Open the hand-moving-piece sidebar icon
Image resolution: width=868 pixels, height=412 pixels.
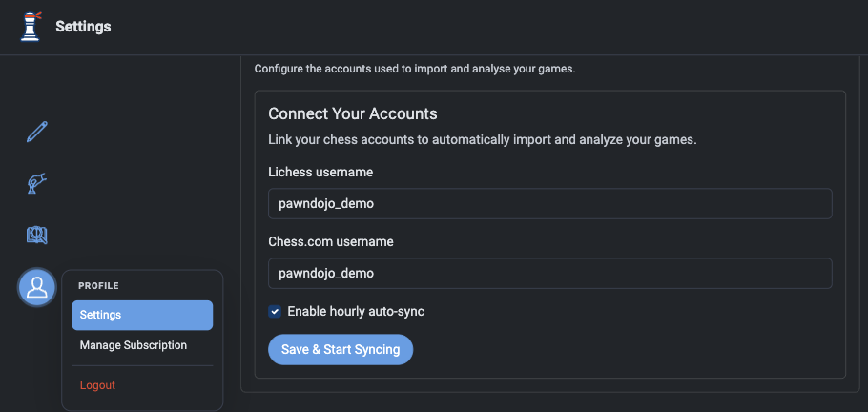[37, 183]
